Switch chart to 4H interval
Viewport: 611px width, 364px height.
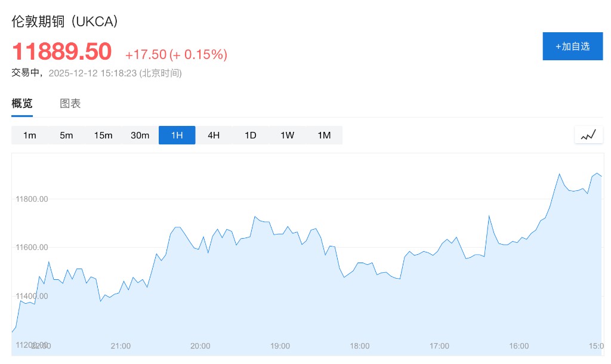[214, 135]
